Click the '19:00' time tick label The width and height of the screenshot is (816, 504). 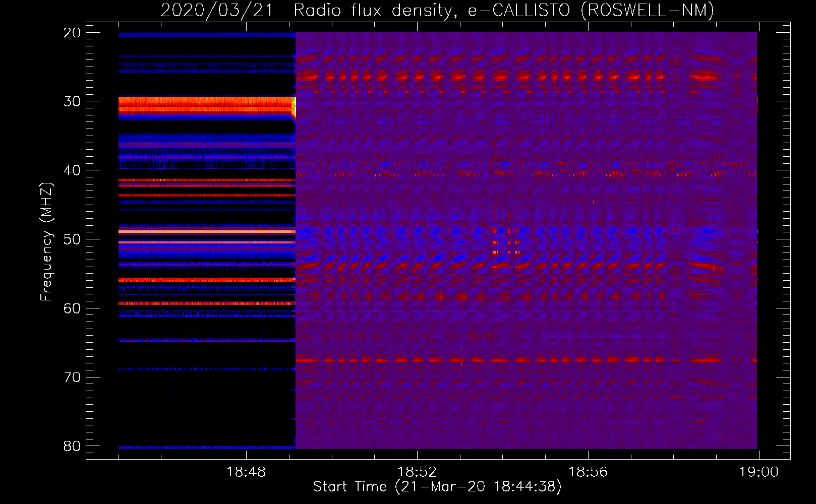point(759,472)
